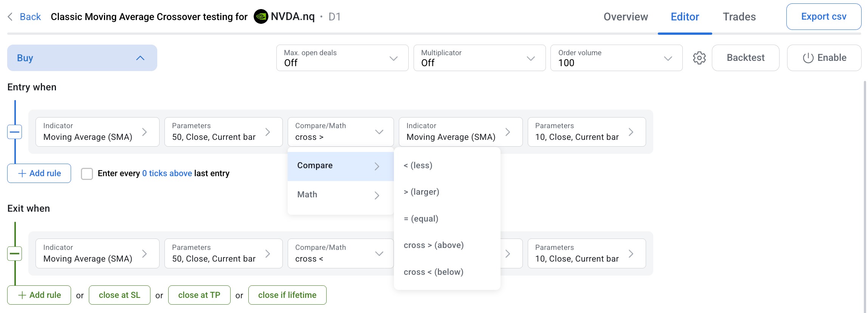Add exit condition 'close at SL'
Image resolution: width=868 pixels, height=313 pixels.
[119, 295]
